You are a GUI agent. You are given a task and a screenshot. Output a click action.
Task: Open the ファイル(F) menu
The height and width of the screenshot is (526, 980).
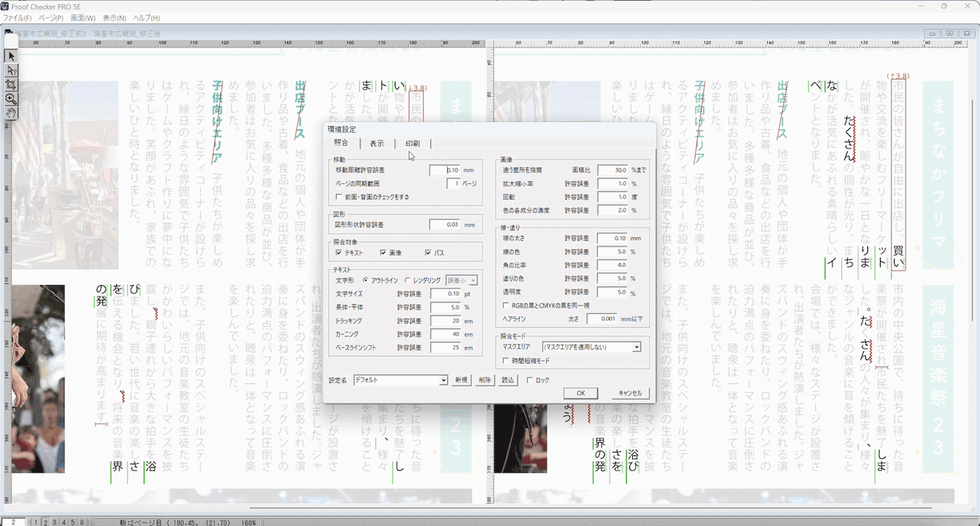(x=17, y=18)
